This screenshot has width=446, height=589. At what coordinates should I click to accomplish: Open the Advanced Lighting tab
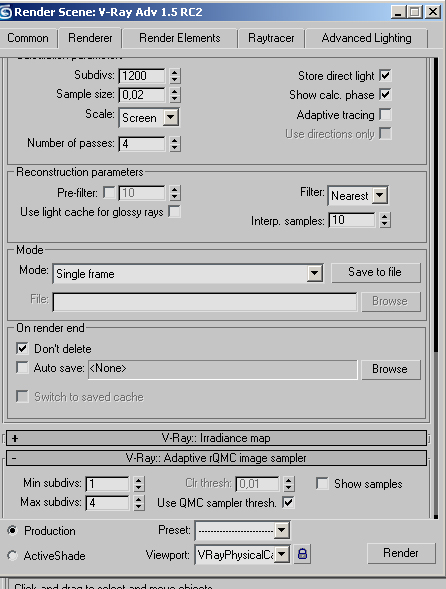(x=366, y=38)
